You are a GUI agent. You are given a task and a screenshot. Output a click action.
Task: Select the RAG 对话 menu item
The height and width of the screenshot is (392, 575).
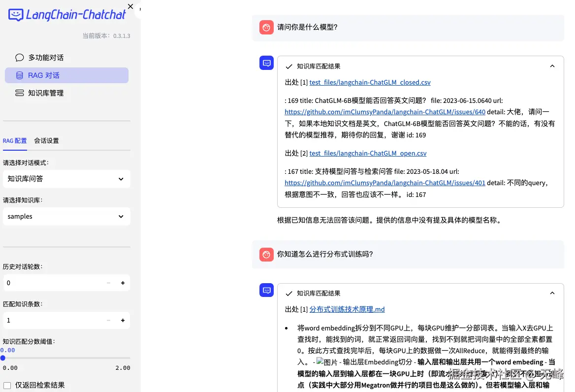tap(66, 75)
